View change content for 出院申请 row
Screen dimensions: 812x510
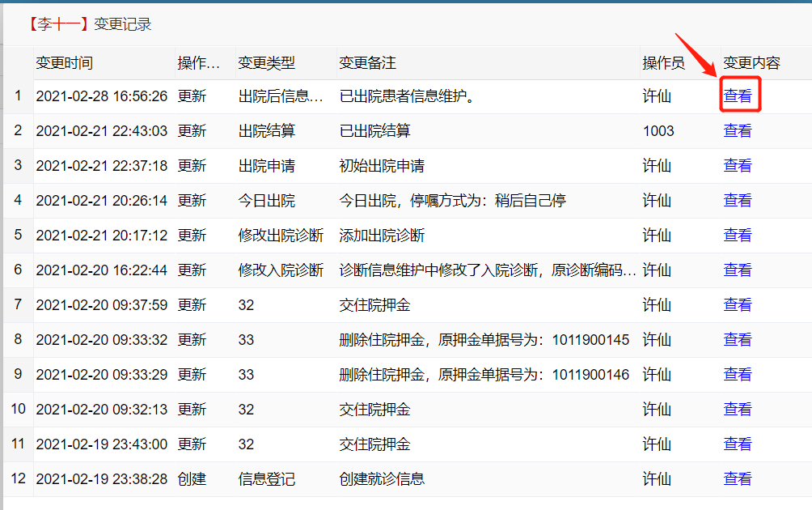click(738, 166)
